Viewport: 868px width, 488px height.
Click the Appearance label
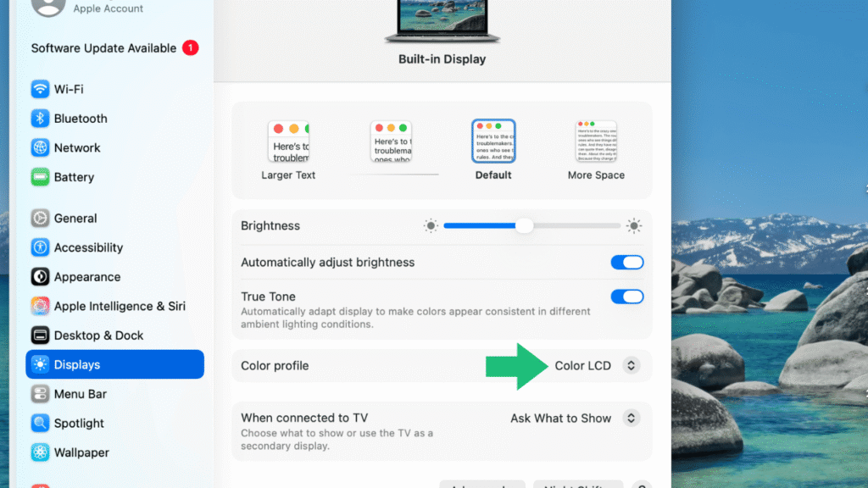pyautogui.click(x=87, y=277)
